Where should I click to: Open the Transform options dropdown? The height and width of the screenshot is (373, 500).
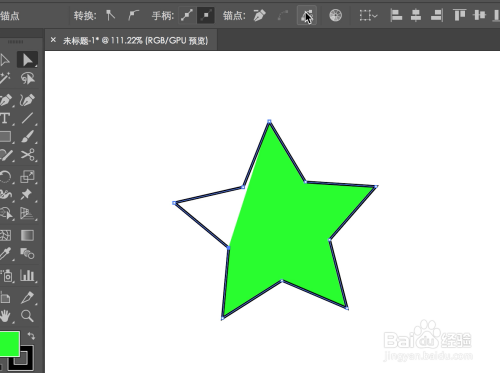pyautogui.click(x=368, y=15)
